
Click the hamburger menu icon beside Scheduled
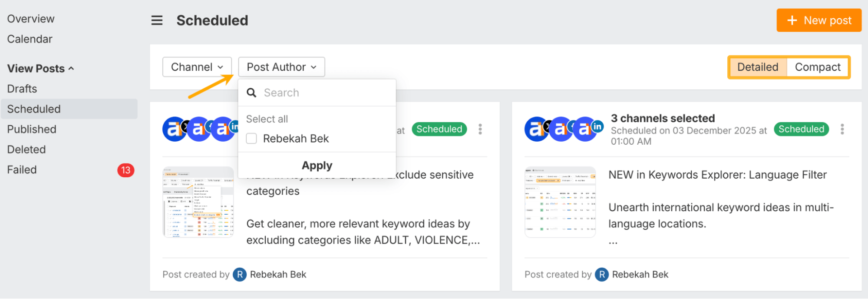157,20
